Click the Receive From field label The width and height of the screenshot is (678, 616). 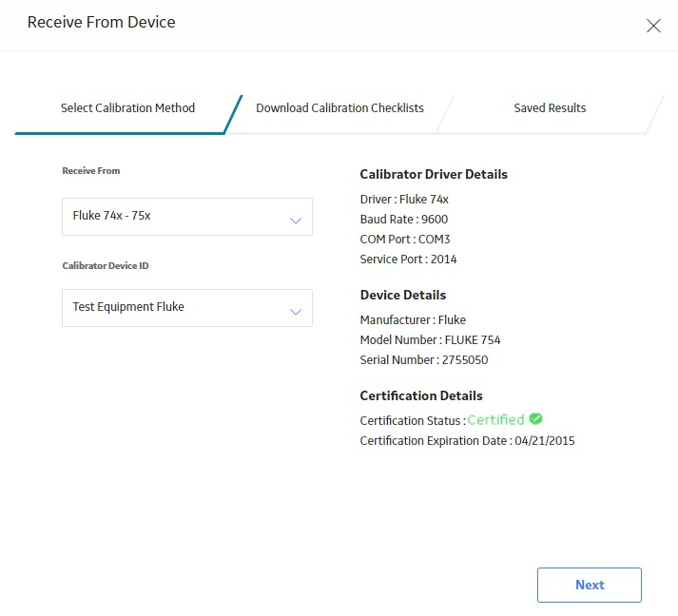91,171
